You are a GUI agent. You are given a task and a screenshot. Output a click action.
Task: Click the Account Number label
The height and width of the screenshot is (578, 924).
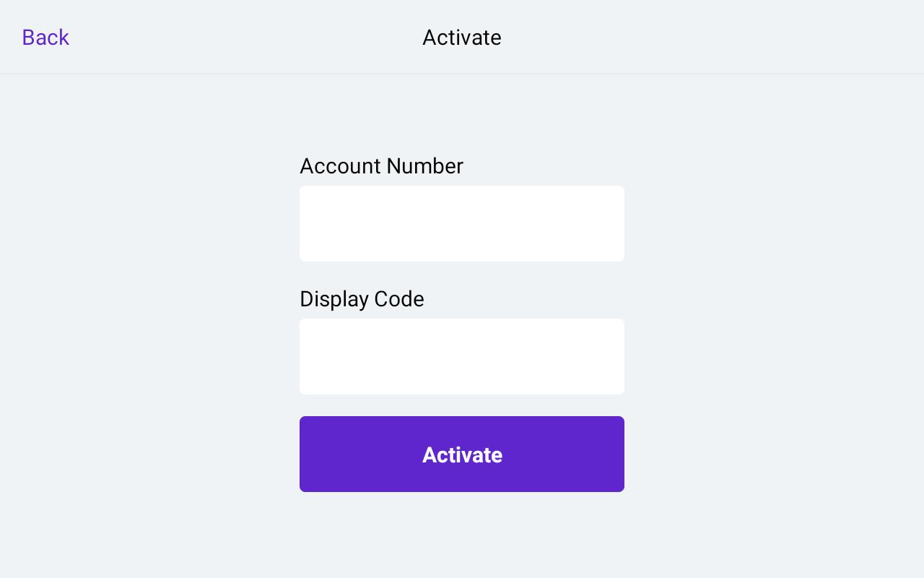coord(381,165)
